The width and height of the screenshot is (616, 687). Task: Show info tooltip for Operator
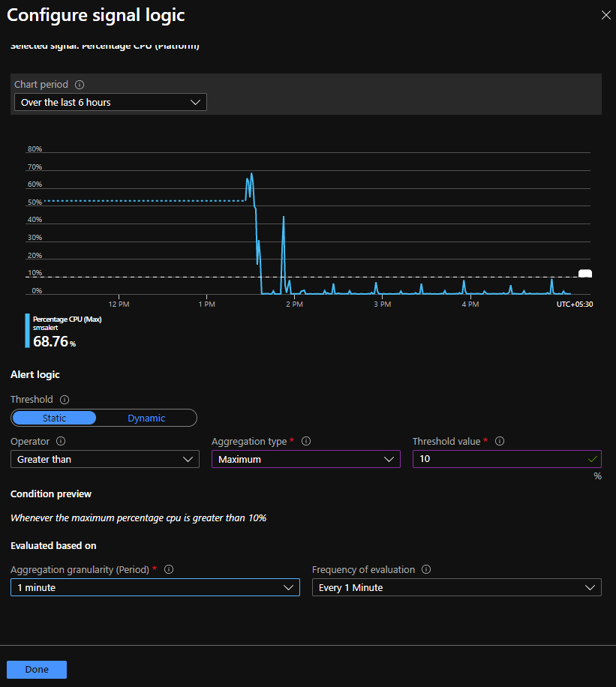pos(61,441)
